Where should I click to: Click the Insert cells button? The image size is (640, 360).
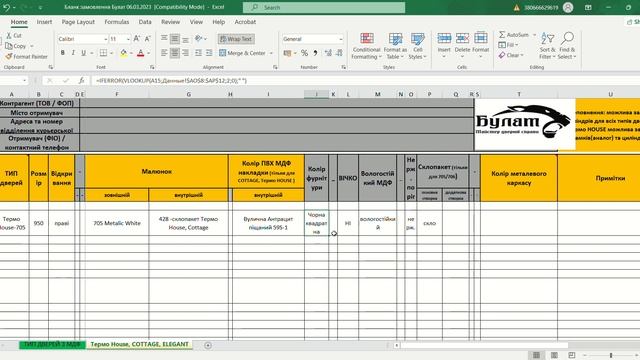[x=444, y=45]
